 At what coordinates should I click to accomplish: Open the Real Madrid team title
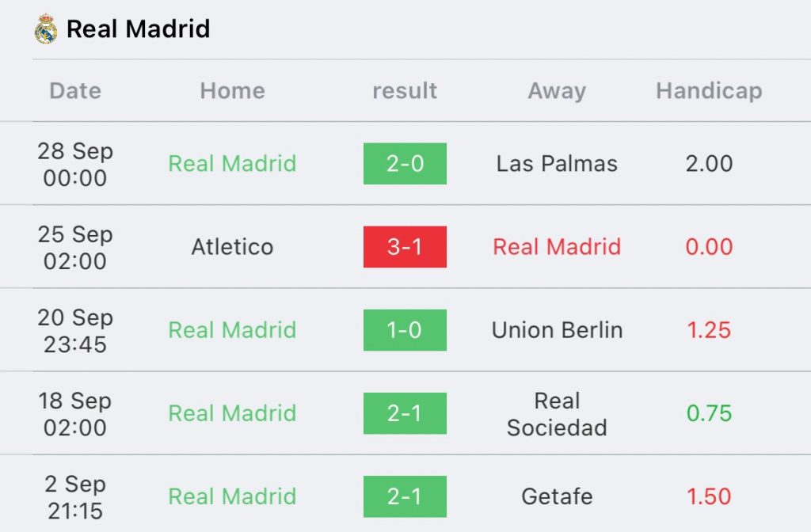tap(138, 29)
